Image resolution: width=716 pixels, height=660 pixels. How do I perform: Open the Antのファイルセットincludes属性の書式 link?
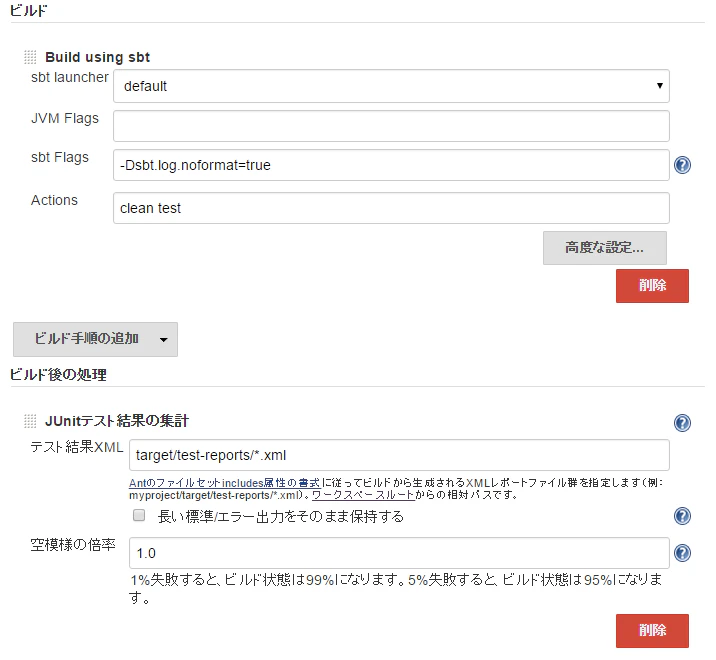click(225, 483)
